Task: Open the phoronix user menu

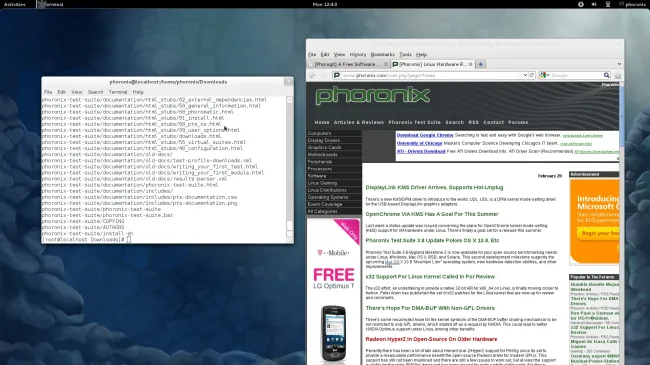Action: 632,4
